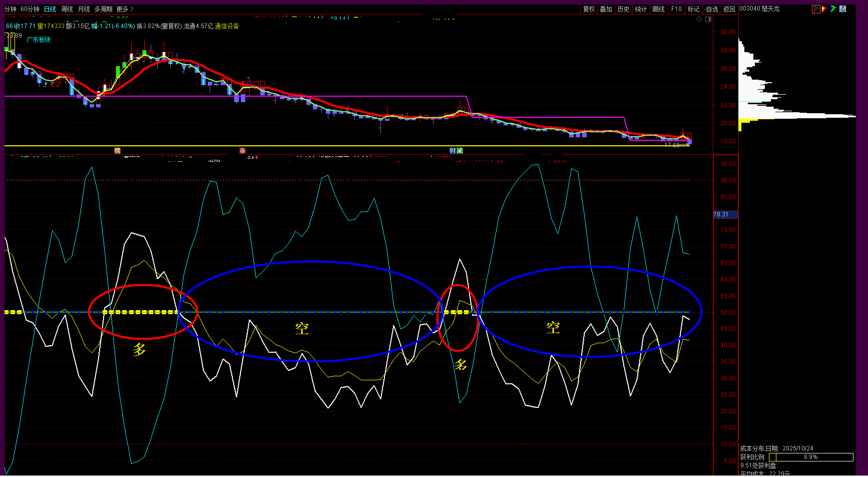Click the 通信设备 industry link
This screenshot has width=868, height=477.
pyautogui.click(x=227, y=26)
